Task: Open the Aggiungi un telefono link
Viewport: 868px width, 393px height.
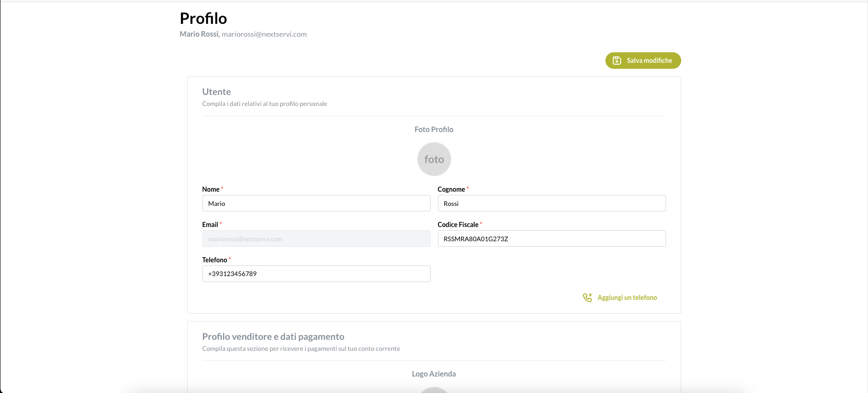Action: 627,298
